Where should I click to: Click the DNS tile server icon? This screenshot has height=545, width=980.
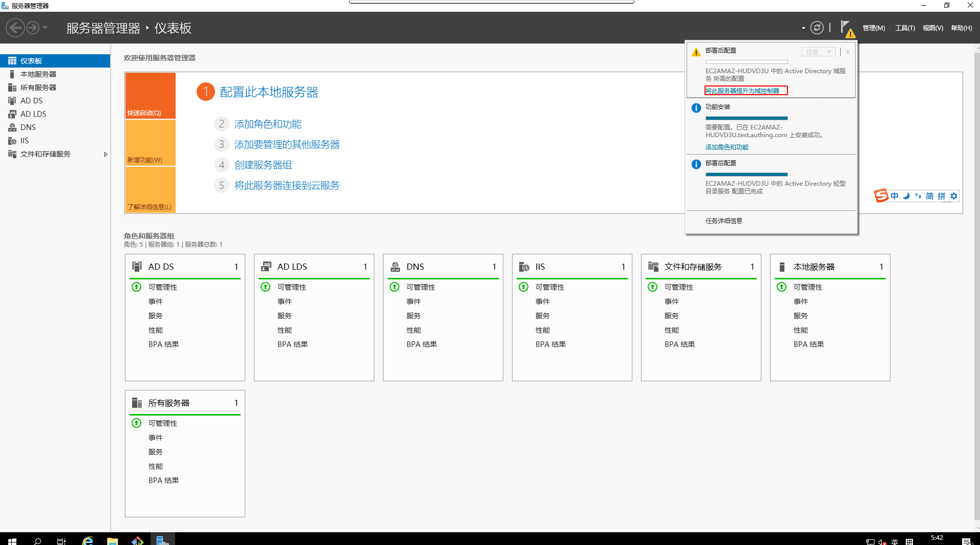tap(395, 267)
